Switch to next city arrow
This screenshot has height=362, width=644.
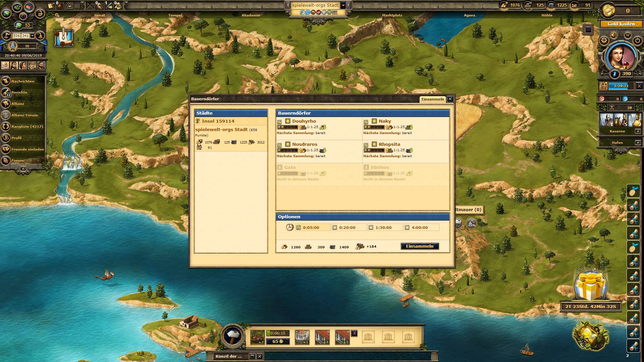click(x=349, y=5)
